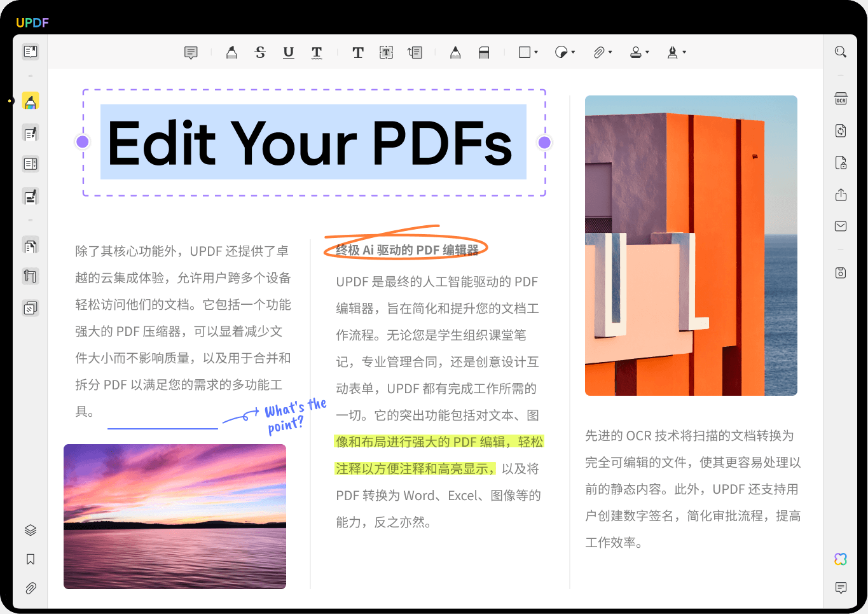The width and height of the screenshot is (868, 614).
Task: Open the Edit PDF mode icon
Action: 31,134
